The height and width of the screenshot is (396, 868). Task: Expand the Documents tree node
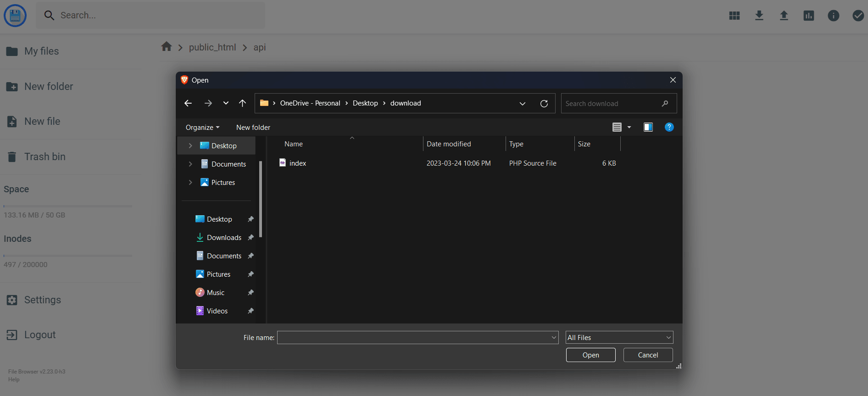[190, 164]
